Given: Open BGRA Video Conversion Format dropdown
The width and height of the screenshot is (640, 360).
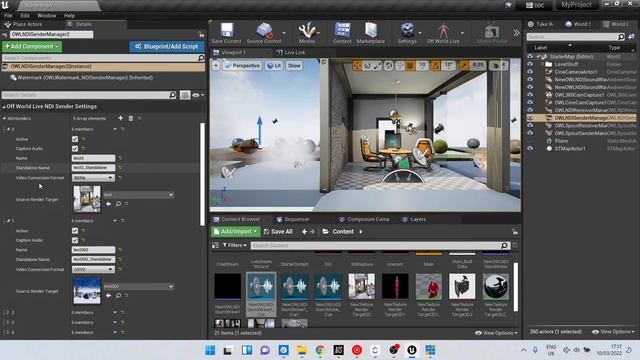Looking at the screenshot, I should coord(93,178).
